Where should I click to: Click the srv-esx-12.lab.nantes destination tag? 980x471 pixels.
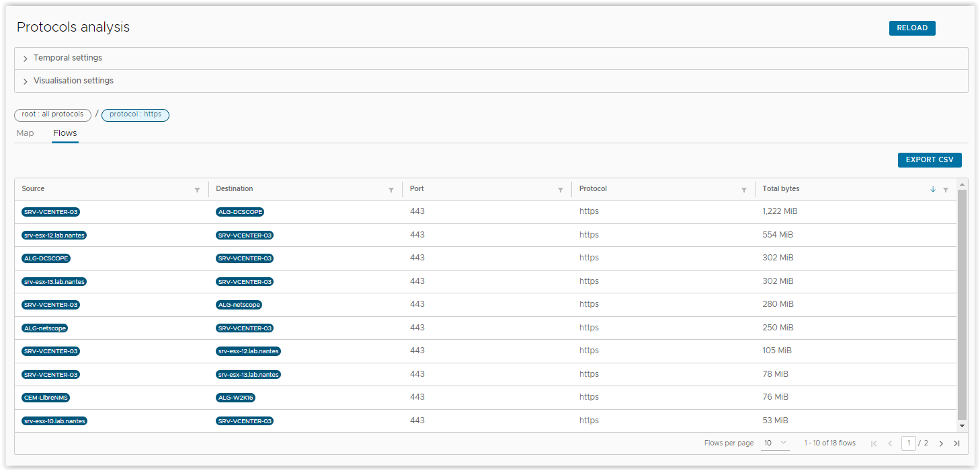(248, 351)
